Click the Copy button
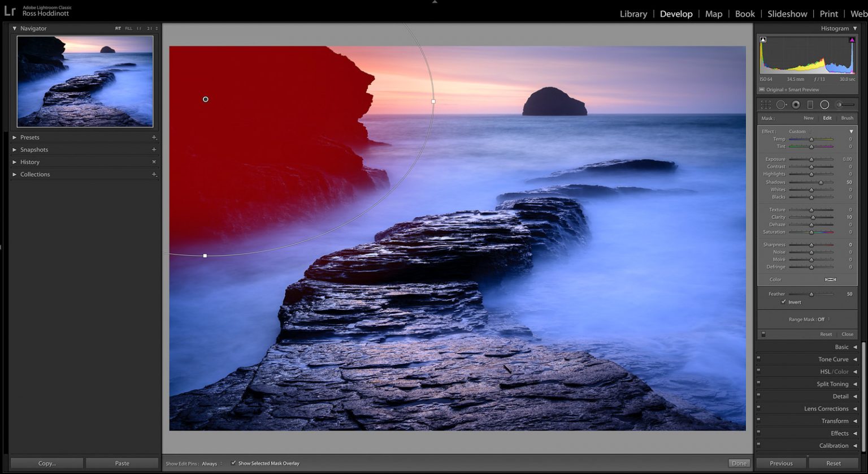Viewport: 868px width, 474px height. (x=47, y=463)
